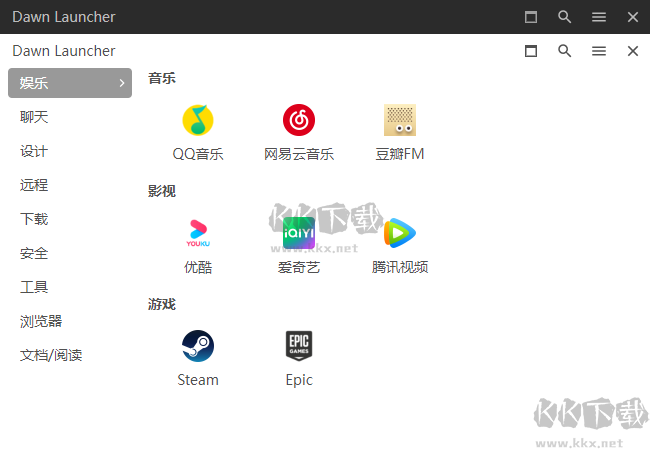The width and height of the screenshot is (650, 450).
Task: Click the 优酷 label text
Action: coord(198,267)
